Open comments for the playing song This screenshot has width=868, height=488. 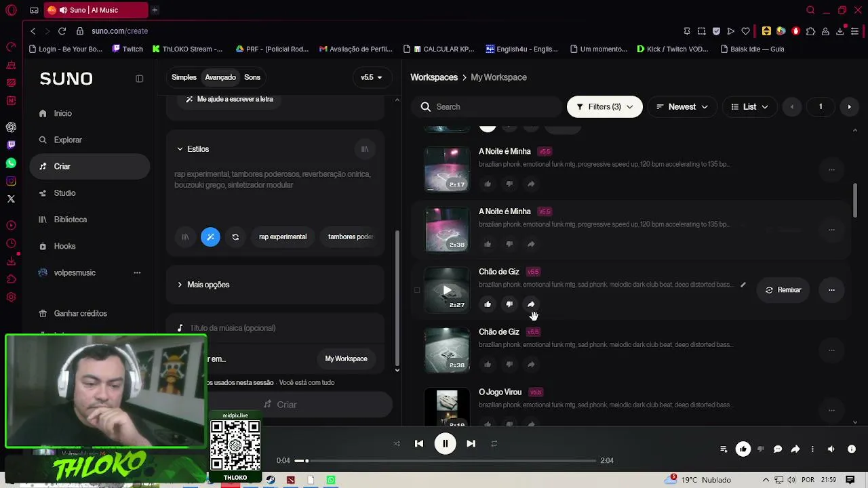tap(778, 449)
